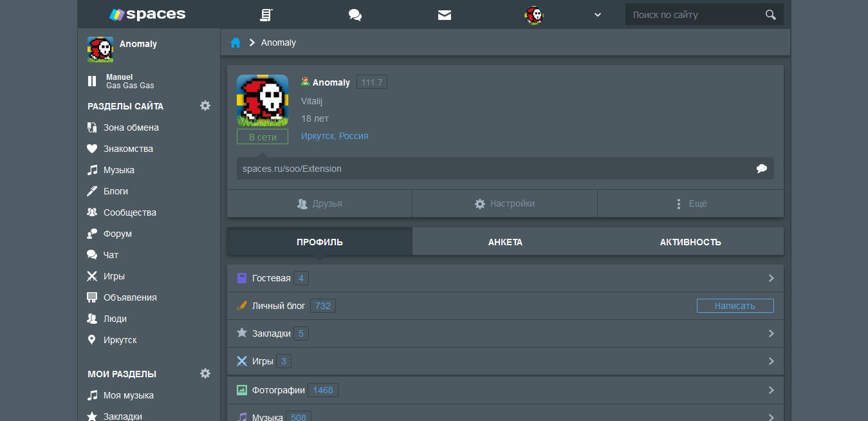Switch to the АНКЕТА tab

tap(505, 241)
